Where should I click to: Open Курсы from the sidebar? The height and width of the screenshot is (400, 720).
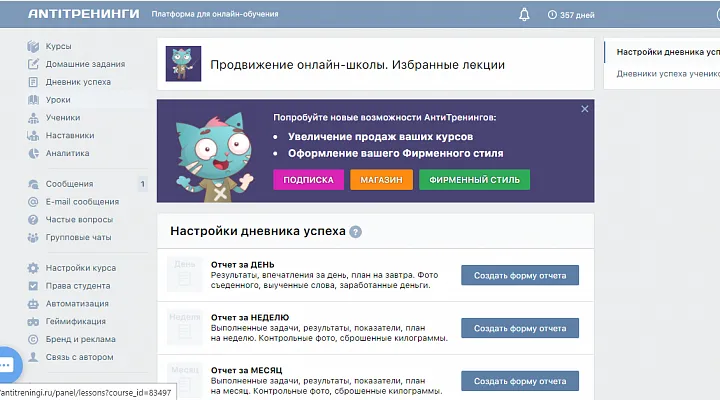click(x=58, y=46)
